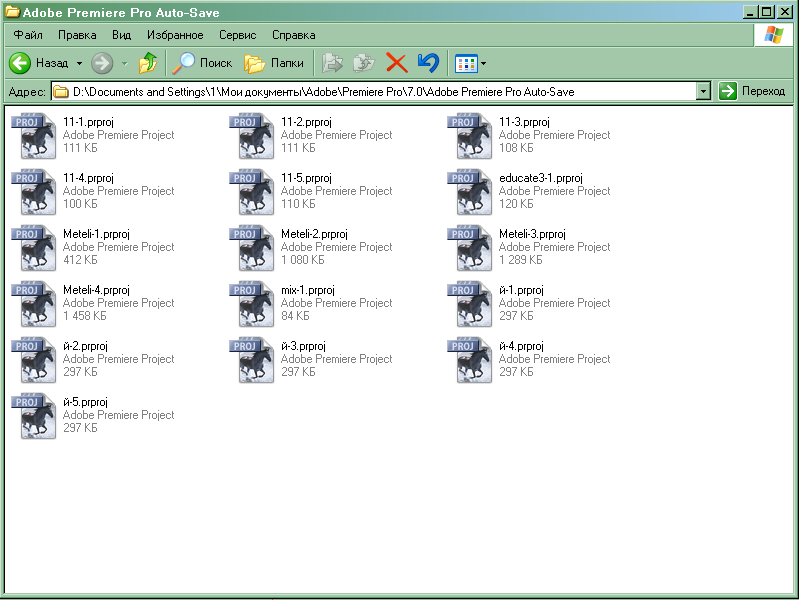Select the 11-5.prproj file icon

pos(252,192)
